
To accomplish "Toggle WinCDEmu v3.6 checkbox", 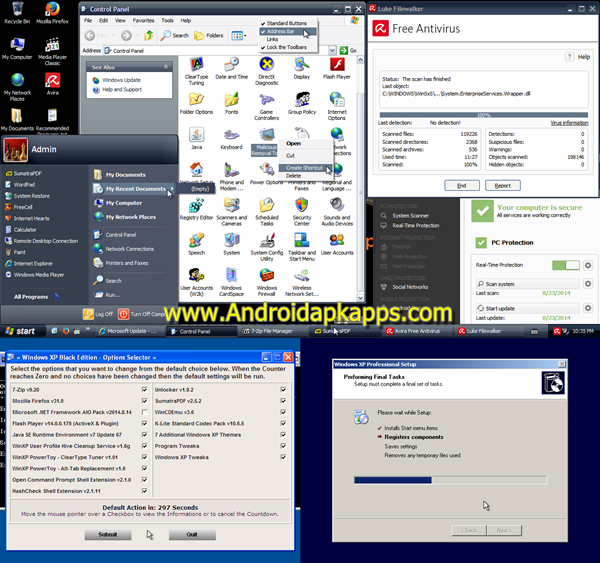I will tap(283, 412).
